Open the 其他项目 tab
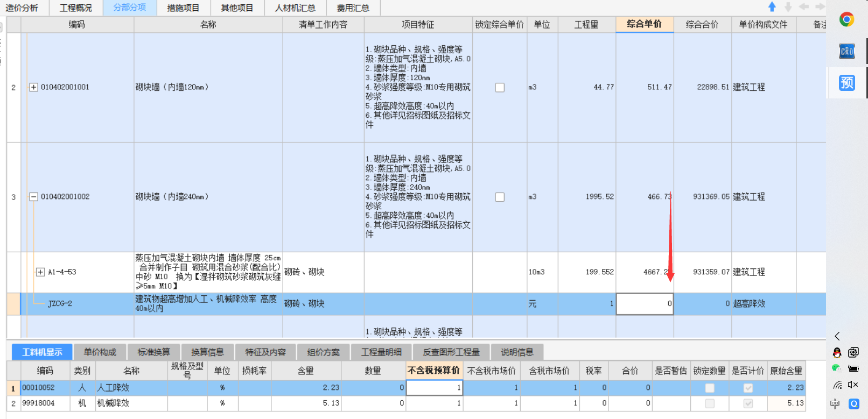 237,8
